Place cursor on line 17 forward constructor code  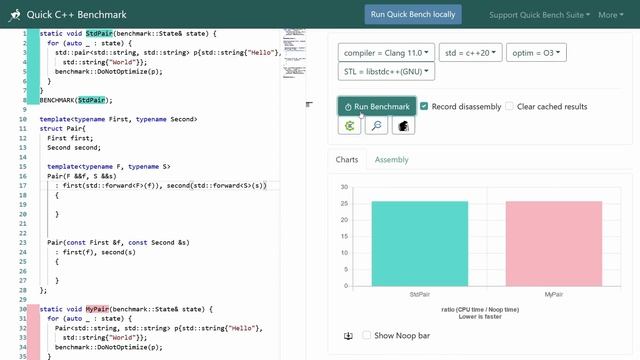click(160, 186)
